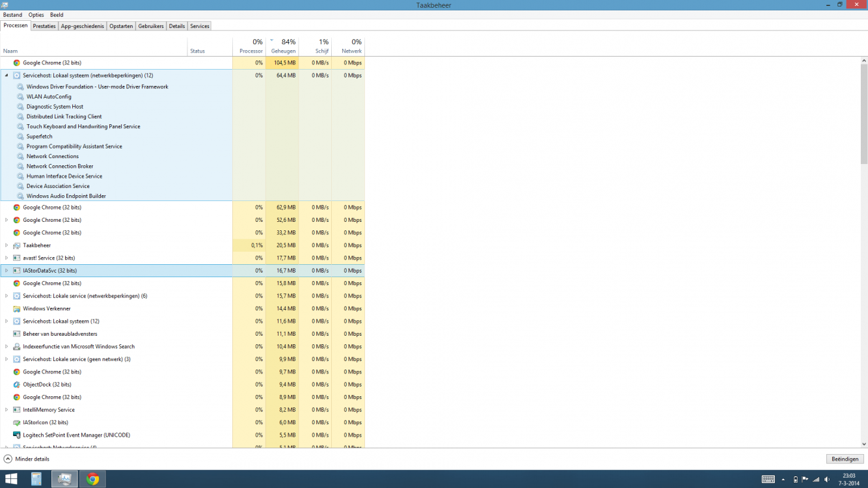Switch to the Gebruikers tab

(151, 26)
